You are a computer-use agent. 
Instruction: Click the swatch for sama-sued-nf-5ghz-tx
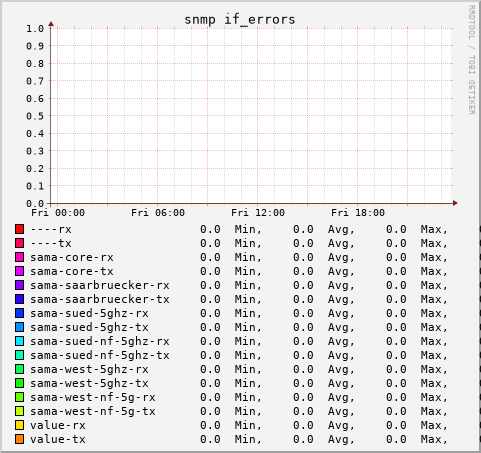(x=19, y=355)
